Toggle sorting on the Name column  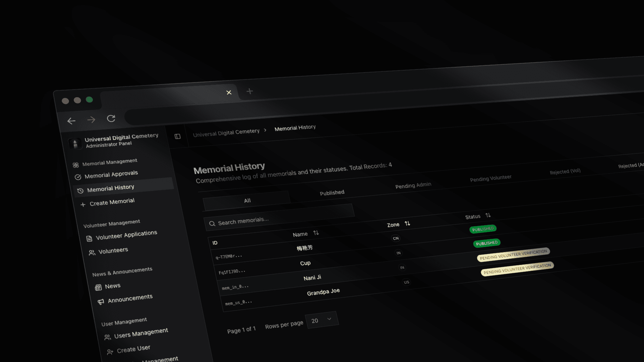coord(316,232)
